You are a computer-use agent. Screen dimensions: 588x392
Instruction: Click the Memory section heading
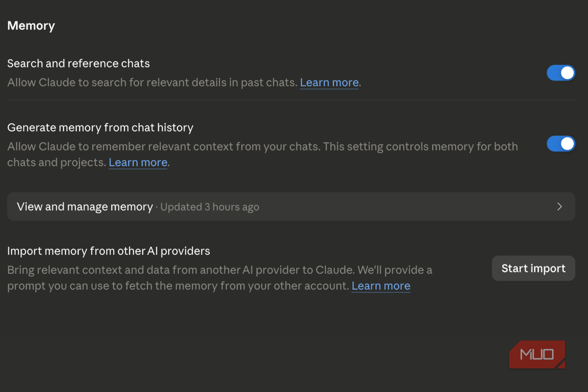(x=31, y=26)
